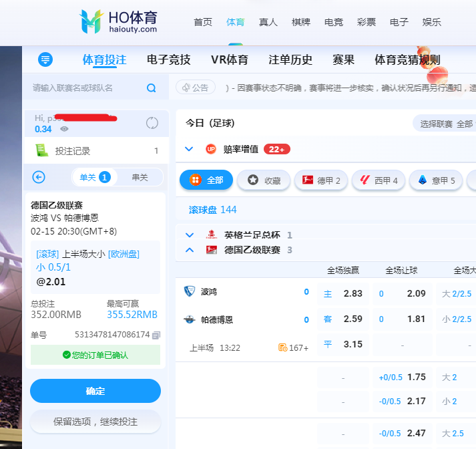Click the balance refresh icon
Viewport: 476px width, 449px height.
(152, 123)
